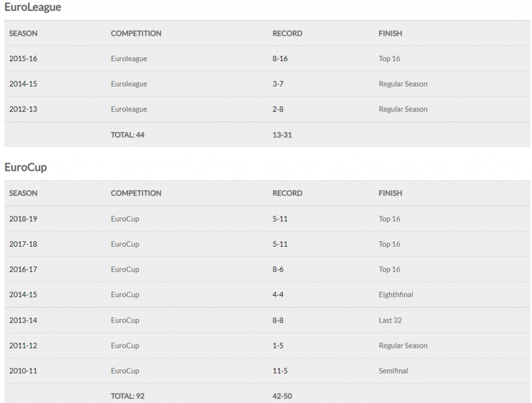Screen dimensions: 532x403
Task: Click the EuroLeague section heading
Action: click(x=33, y=7)
